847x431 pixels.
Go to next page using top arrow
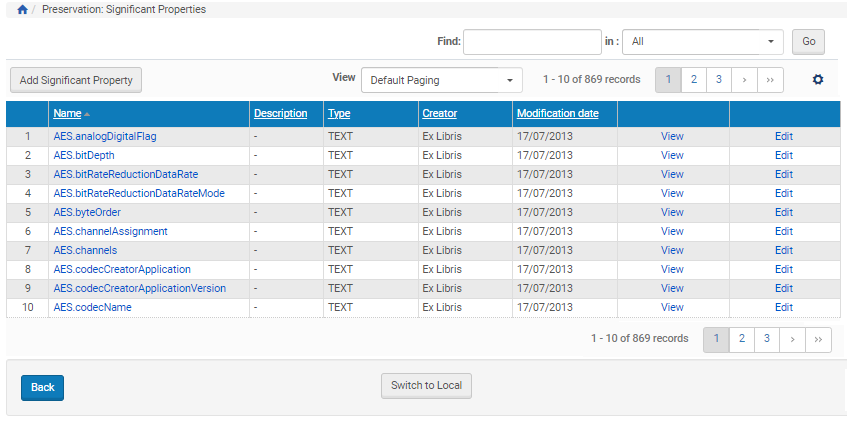744,80
